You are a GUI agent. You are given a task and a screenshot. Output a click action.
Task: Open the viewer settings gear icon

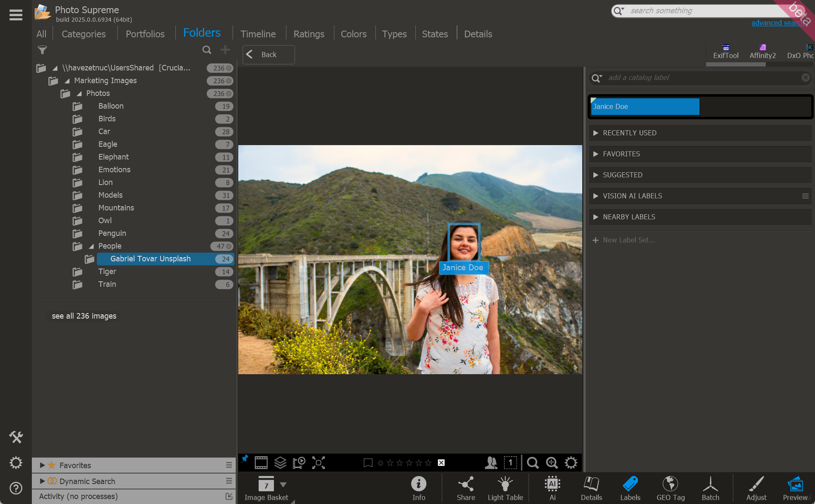[571, 462]
